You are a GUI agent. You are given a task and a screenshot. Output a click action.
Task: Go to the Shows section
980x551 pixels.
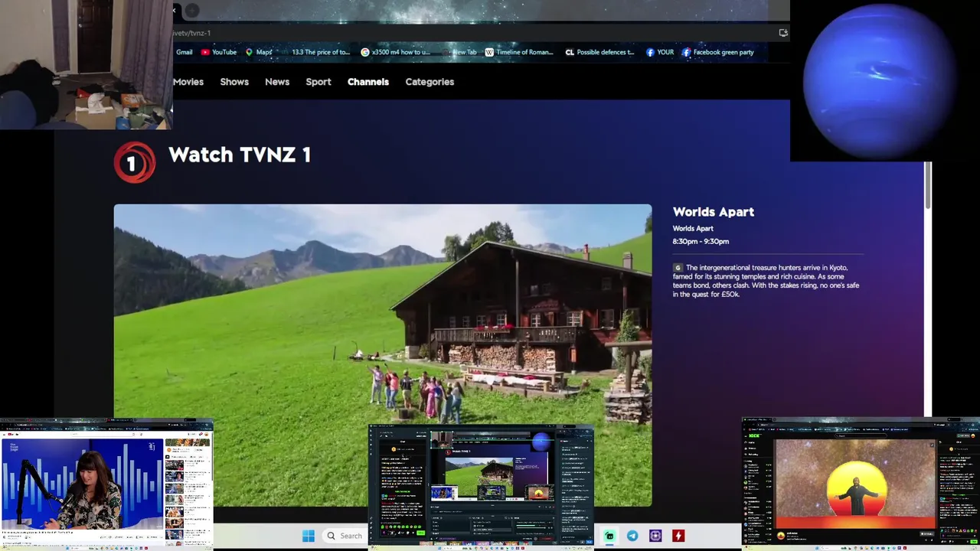click(x=234, y=82)
